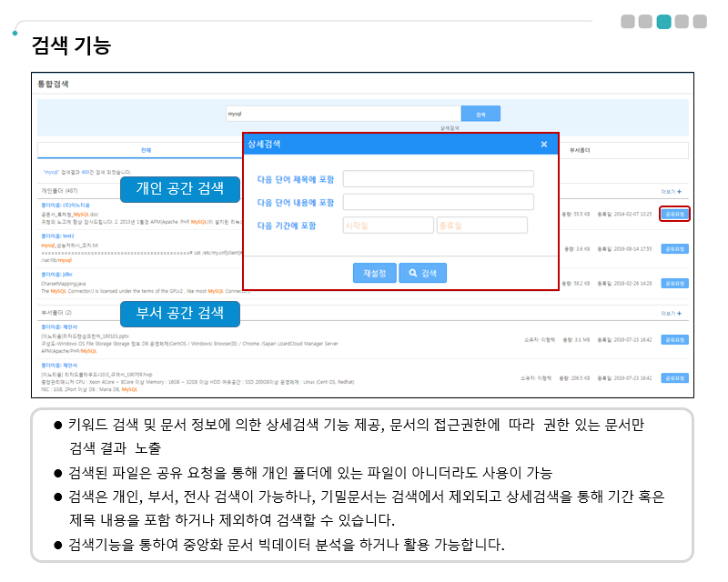This screenshot has width=728, height=582.
Task: Switch to the 부서폴더 tab
Action: tap(580, 149)
